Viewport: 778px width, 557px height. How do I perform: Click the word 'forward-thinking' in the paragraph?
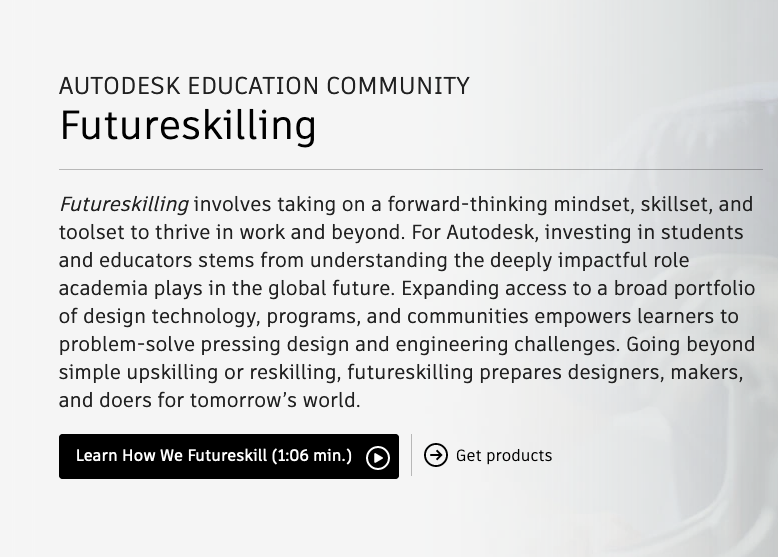467,204
